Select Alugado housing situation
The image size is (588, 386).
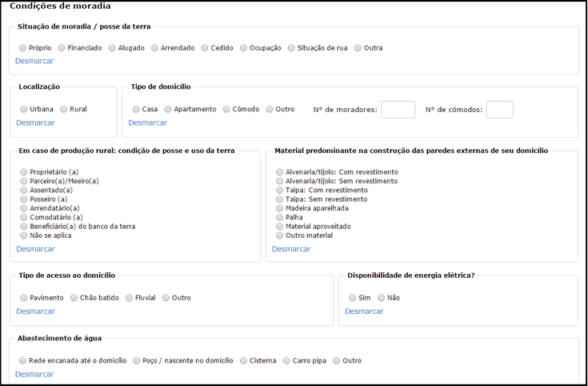pyautogui.click(x=112, y=48)
